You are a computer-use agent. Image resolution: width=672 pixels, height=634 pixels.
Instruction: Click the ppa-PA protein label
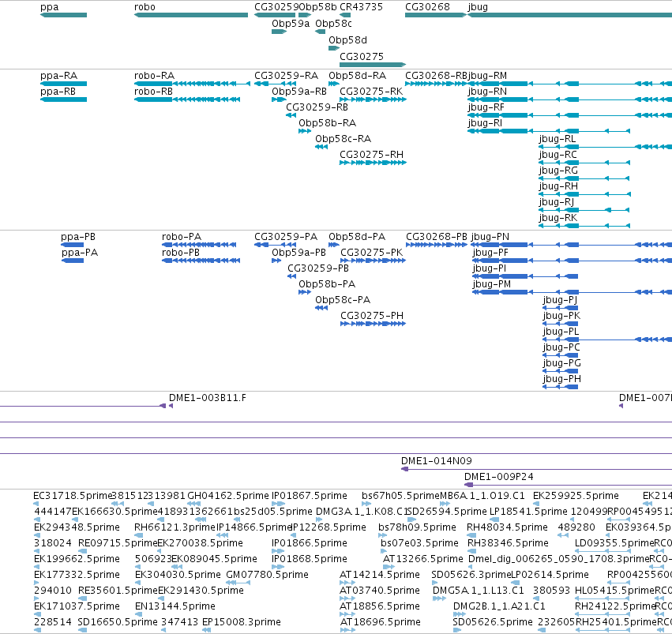pyautogui.click(x=80, y=253)
